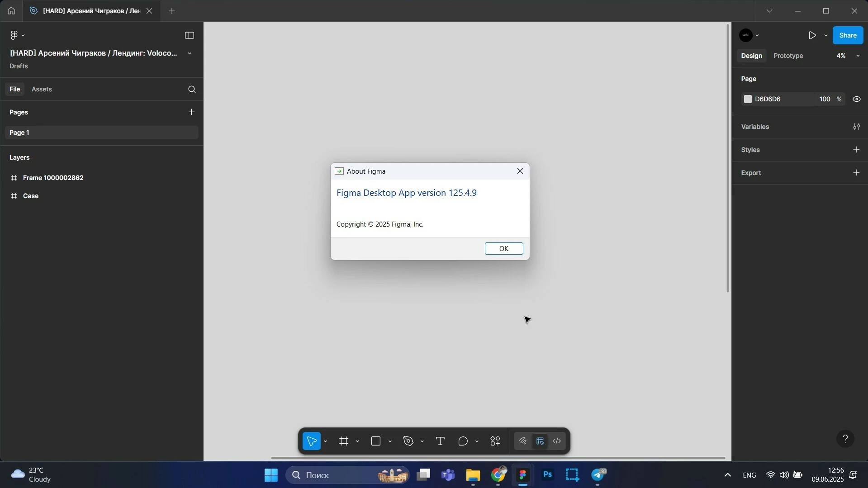
Task: Search layers with the magnifier icon
Action: tap(192, 90)
